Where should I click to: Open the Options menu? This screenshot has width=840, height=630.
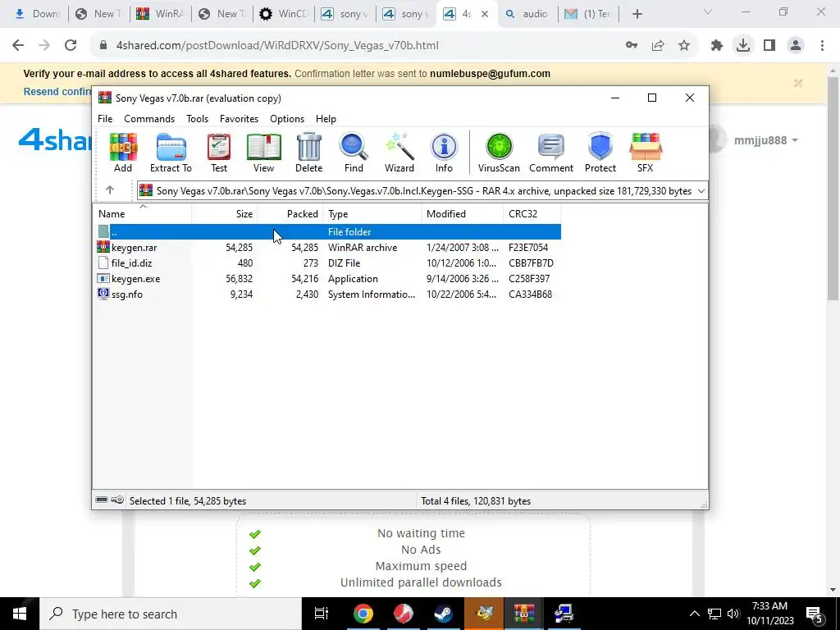[x=287, y=119]
